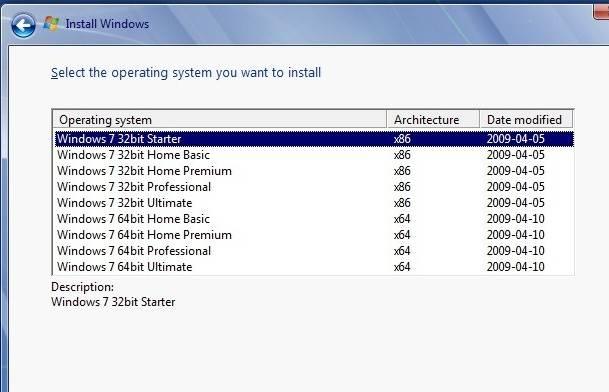
Task: Select Windows 7 32bit Home Premium
Action: click(314, 171)
